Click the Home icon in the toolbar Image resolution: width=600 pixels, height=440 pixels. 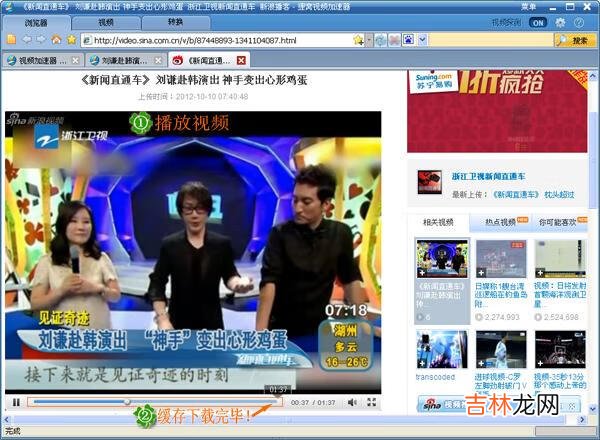pyautogui.click(x=58, y=40)
